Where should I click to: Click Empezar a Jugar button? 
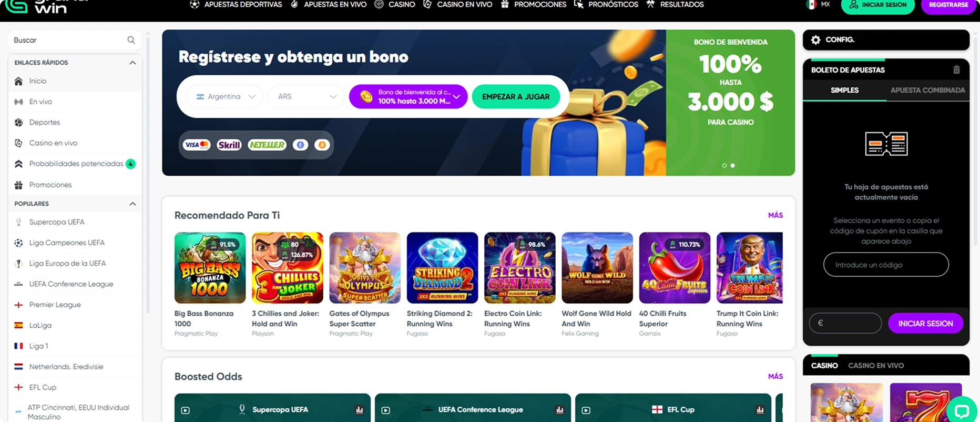tap(516, 97)
